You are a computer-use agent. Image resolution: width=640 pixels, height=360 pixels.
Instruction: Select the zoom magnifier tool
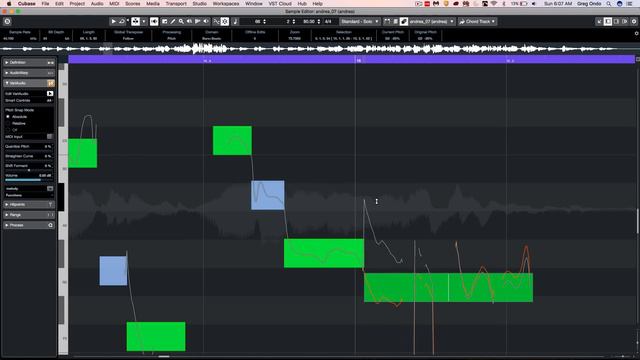tap(181, 21)
